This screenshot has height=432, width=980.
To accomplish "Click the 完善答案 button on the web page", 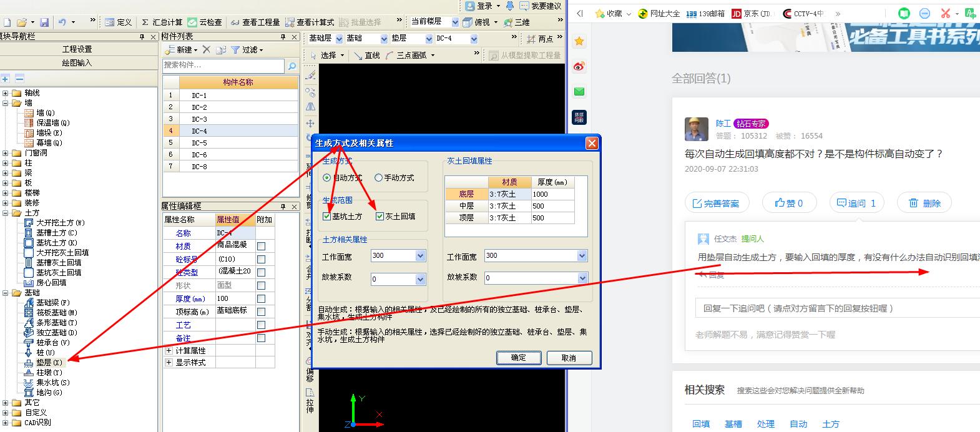I will (x=716, y=203).
